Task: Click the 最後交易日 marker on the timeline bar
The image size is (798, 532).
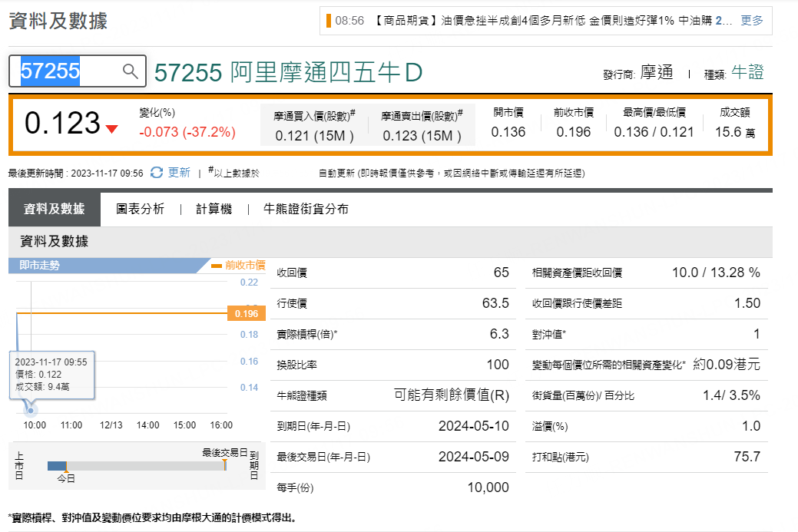Action: tap(224, 452)
